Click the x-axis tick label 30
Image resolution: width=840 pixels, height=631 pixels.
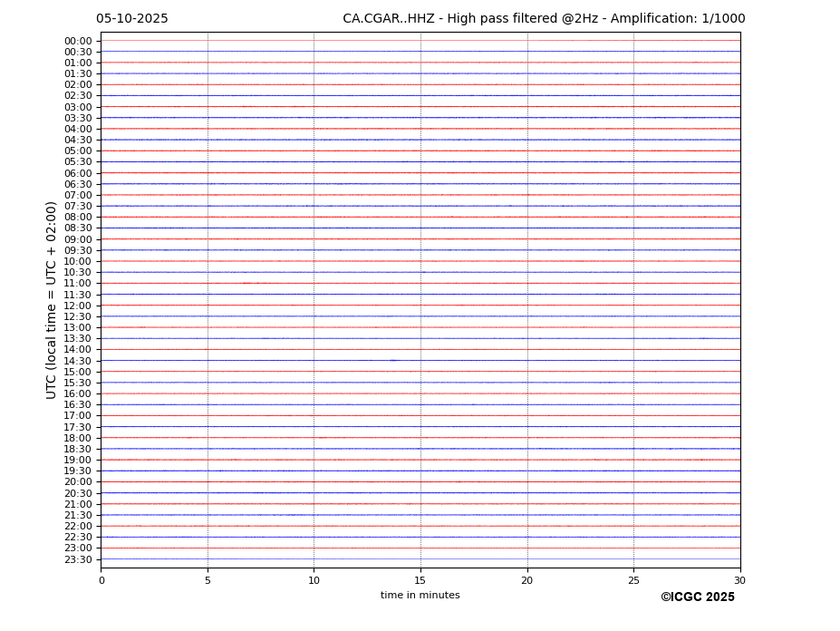click(739, 580)
